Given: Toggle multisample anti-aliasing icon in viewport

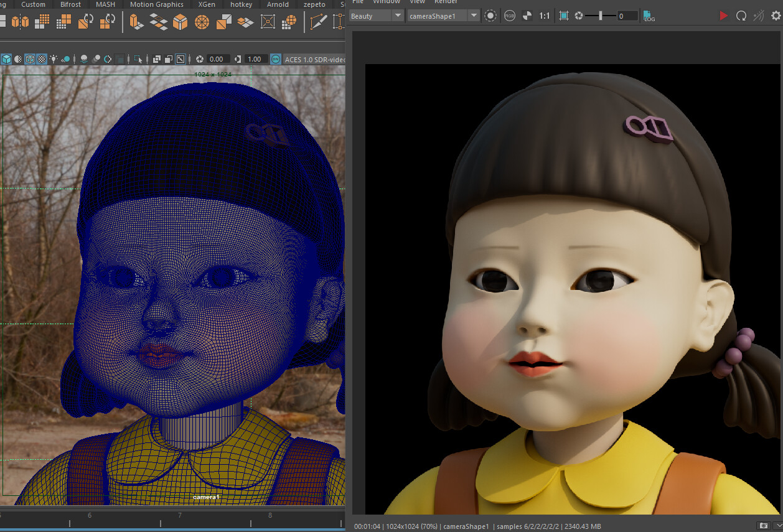Looking at the screenshot, I should tap(108, 59).
